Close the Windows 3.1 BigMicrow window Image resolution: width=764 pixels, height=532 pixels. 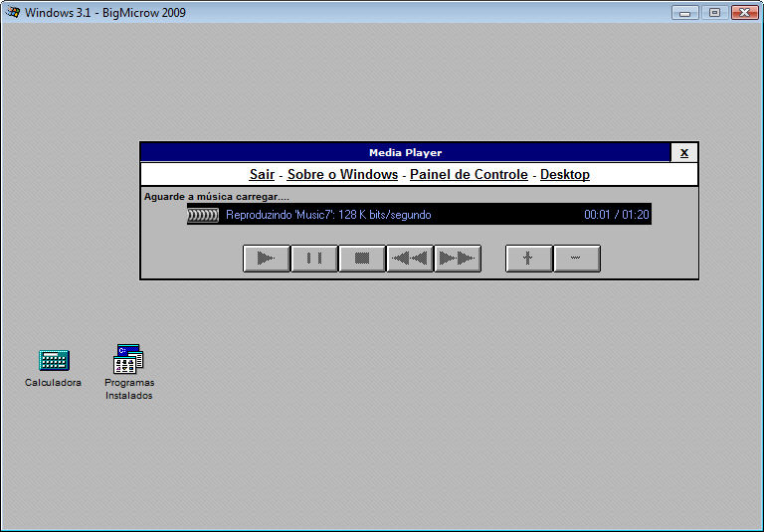[744, 13]
